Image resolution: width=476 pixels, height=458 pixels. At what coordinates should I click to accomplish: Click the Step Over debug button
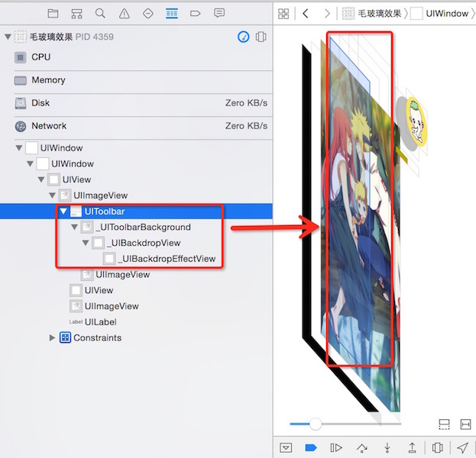pyautogui.click(x=361, y=447)
